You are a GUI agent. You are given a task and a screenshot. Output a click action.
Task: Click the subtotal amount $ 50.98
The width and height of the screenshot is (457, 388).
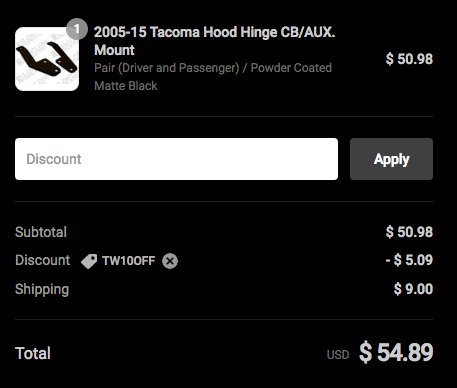[409, 232]
